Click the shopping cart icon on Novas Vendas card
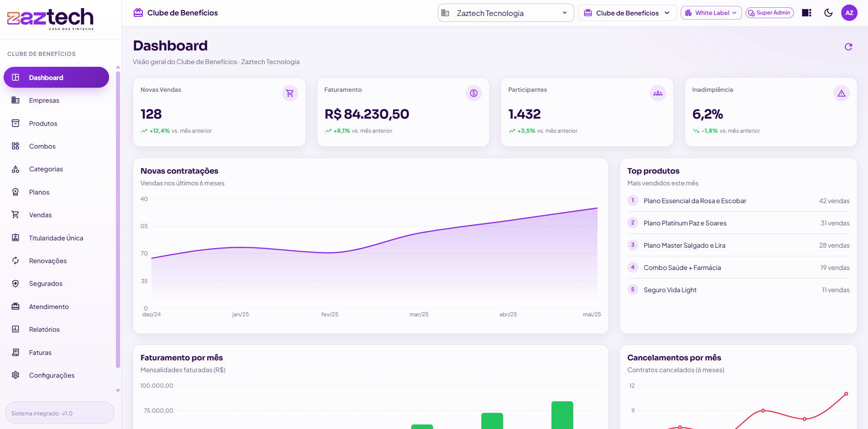This screenshot has height=429, width=868. click(290, 93)
